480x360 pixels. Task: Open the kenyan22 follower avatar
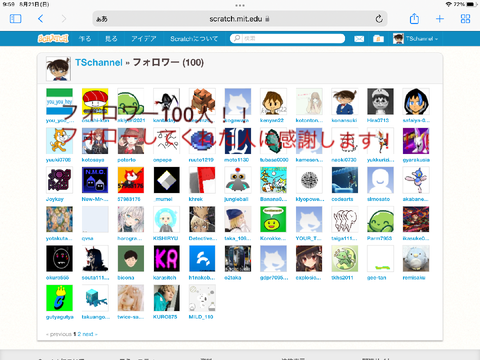(273, 101)
